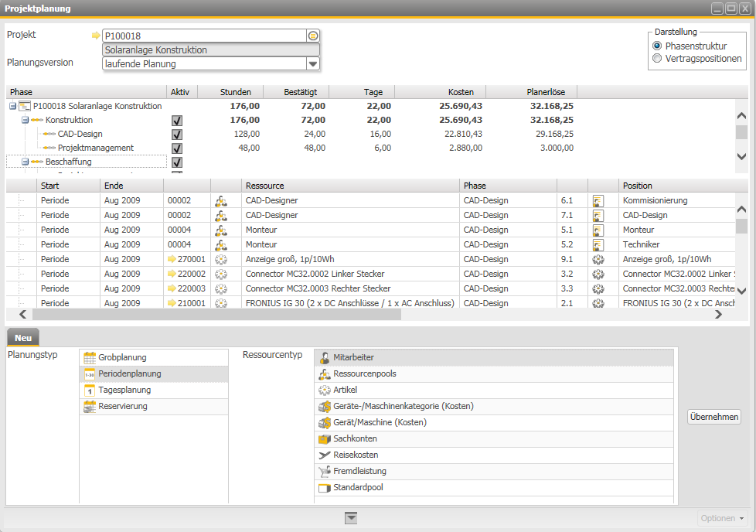This screenshot has width=756, height=532.
Task: Click the Ressourcenpools icon
Action: point(325,373)
